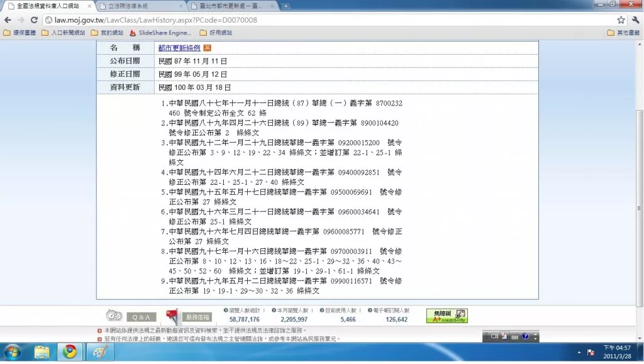Click history entry 5 mentioning 09500069691
Viewport: 644px width, 364px height.
[x=282, y=197]
